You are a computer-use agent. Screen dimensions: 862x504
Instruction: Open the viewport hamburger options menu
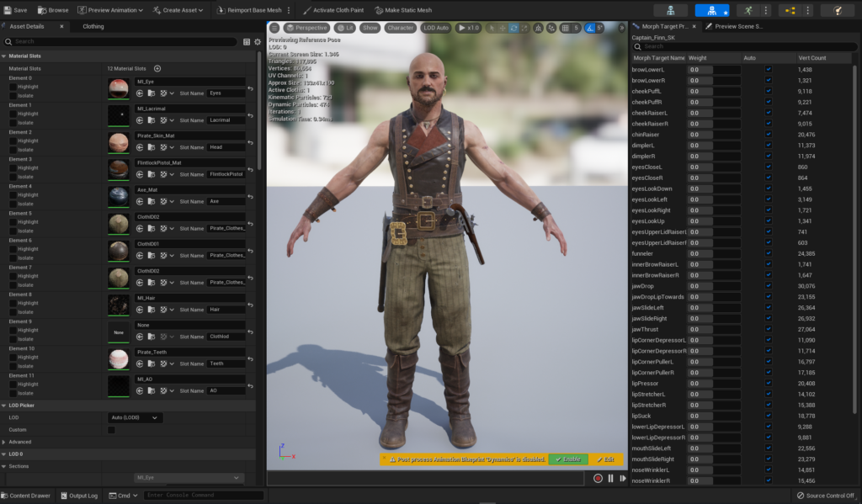[x=274, y=28]
